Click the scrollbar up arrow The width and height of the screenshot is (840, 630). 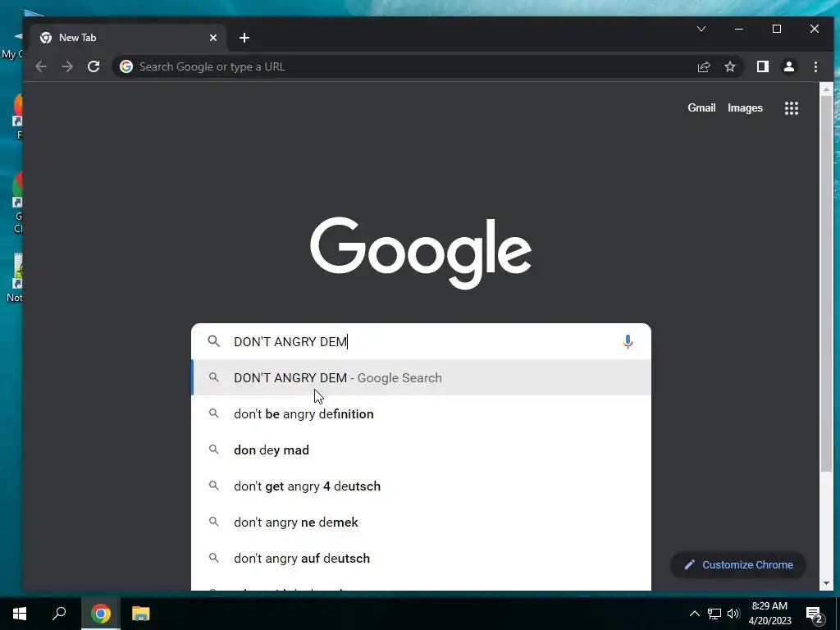pyautogui.click(x=825, y=89)
